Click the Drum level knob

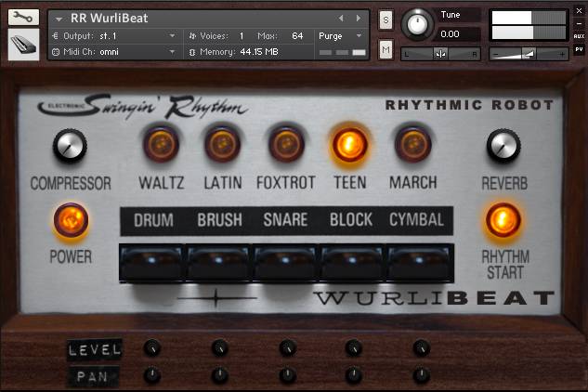point(152,348)
